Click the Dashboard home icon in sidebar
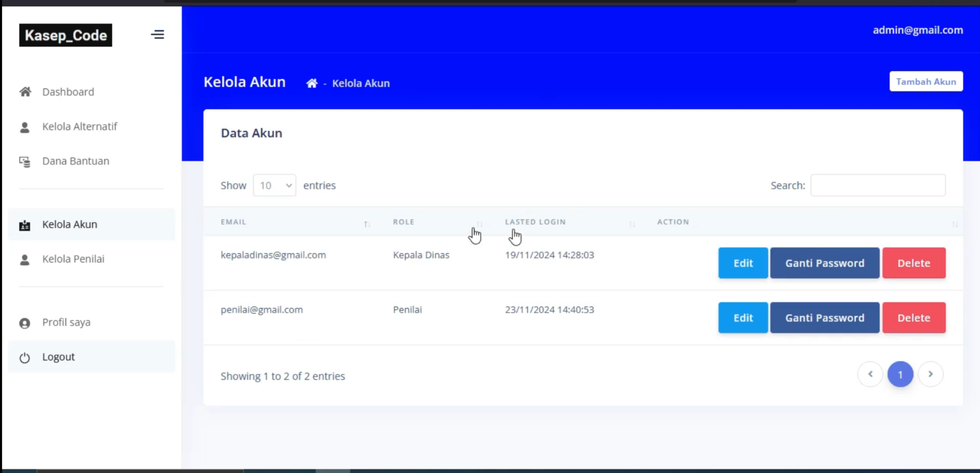The image size is (980, 473). (x=25, y=92)
